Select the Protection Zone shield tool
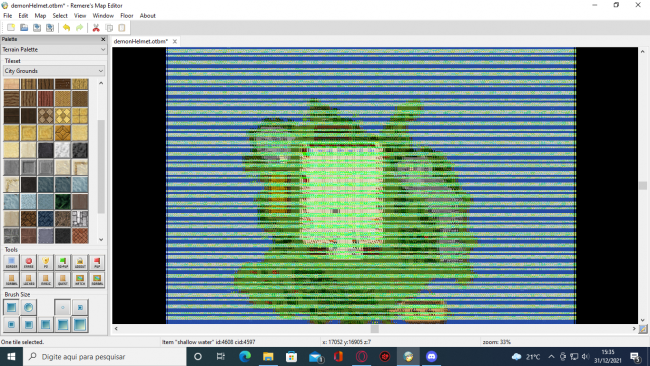650x366 pixels. click(x=46, y=262)
